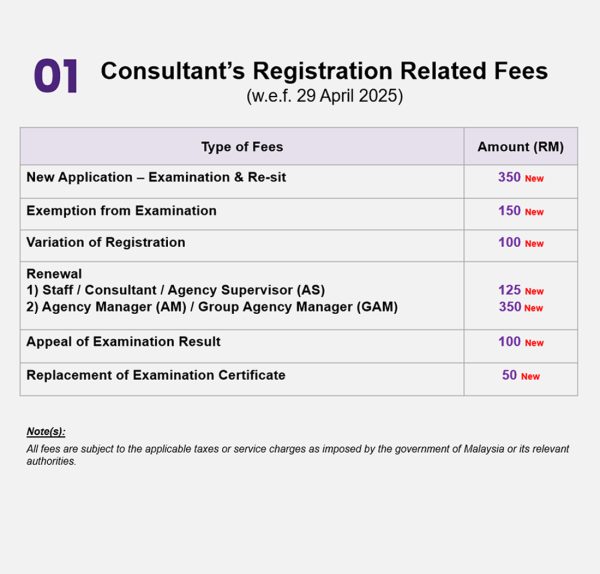
Task: Select the Type of Fees column header
Action: coord(242,147)
